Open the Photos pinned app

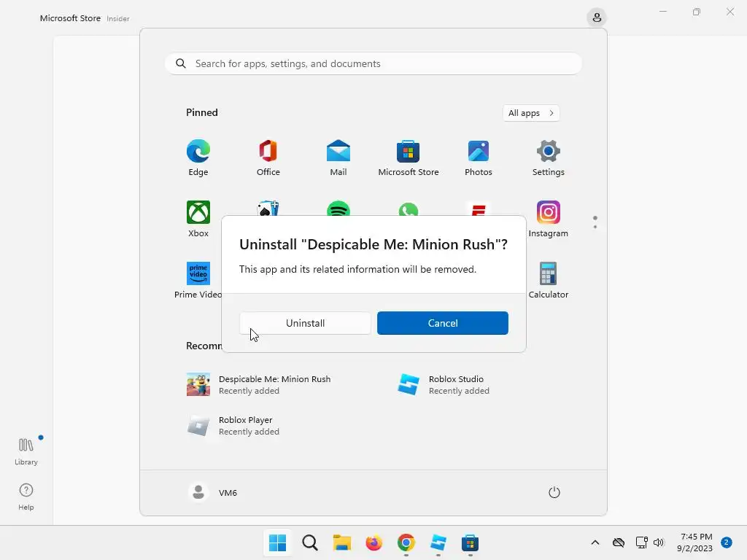pyautogui.click(x=479, y=157)
